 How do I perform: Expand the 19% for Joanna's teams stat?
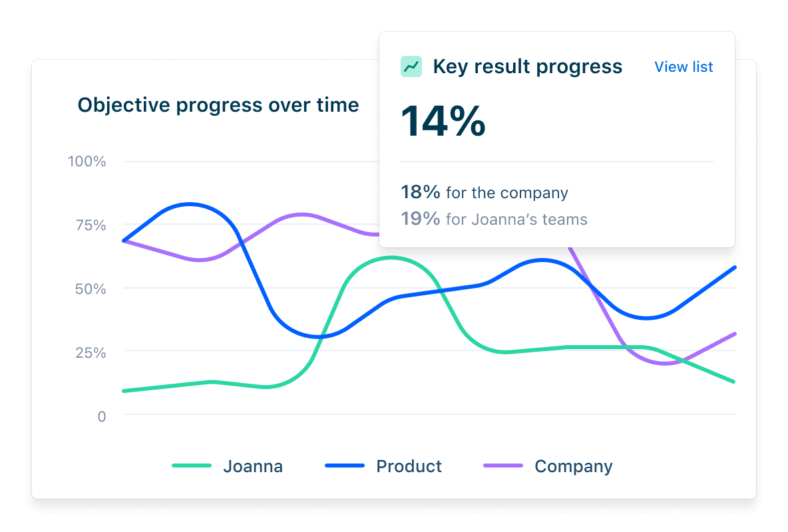point(494,219)
